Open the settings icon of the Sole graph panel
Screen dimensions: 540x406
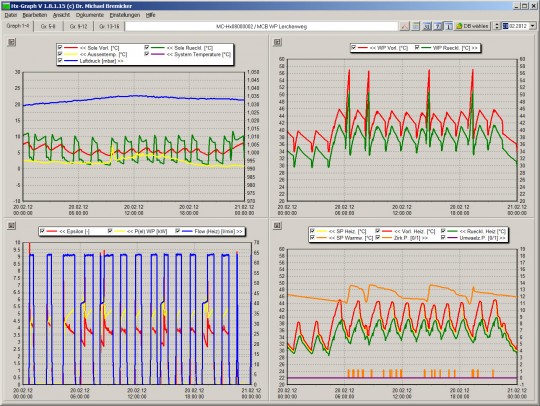point(11,42)
